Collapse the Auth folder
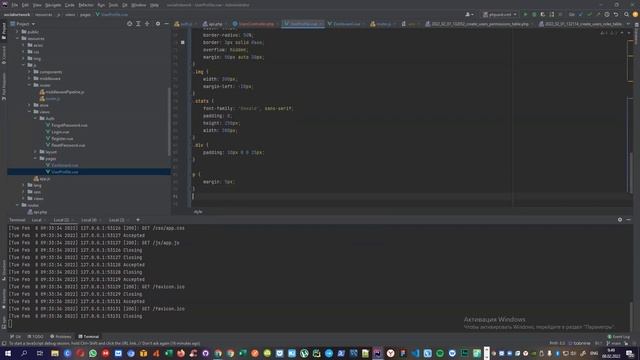This screenshot has height=360, width=640. pyautogui.click(x=36, y=118)
